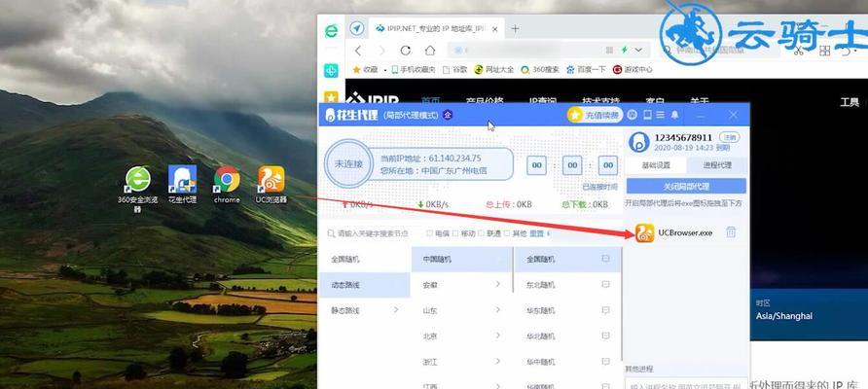Image resolution: width=868 pixels, height=389 pixels.
Task: Check the 其他 carrier checkbox
Action: tap(507, 233)
